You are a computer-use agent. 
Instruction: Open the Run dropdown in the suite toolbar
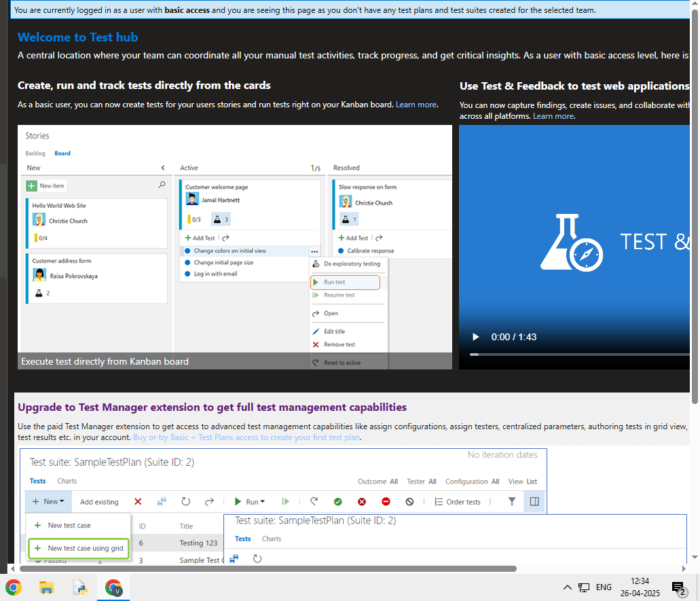coord(250,501)
